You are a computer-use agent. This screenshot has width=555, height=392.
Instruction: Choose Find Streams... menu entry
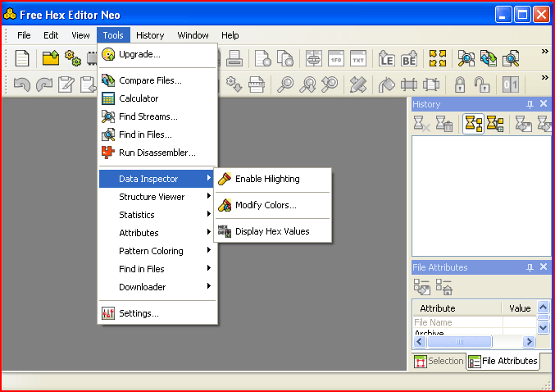(157, 116)
